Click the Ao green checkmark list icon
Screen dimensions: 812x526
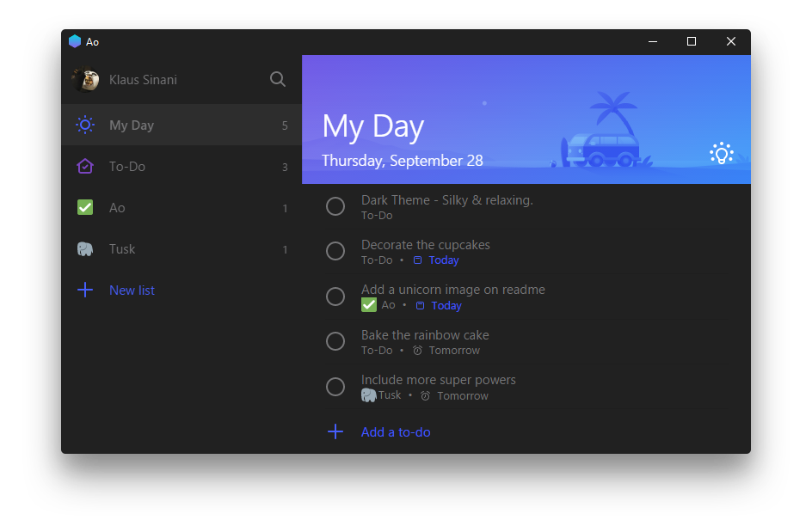coord(85,207)
